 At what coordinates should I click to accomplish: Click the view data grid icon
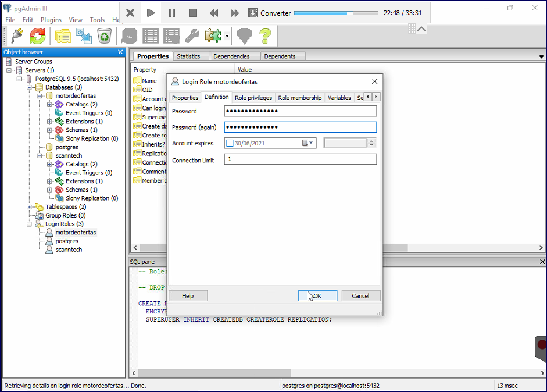pyautogui.click(x=151, y=35)
